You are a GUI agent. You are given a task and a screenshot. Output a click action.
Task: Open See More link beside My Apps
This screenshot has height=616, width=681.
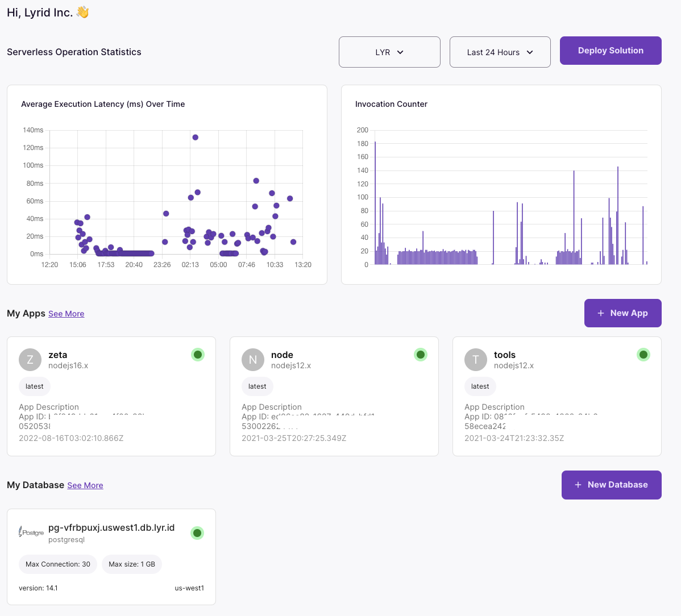(x=66, y=314)
